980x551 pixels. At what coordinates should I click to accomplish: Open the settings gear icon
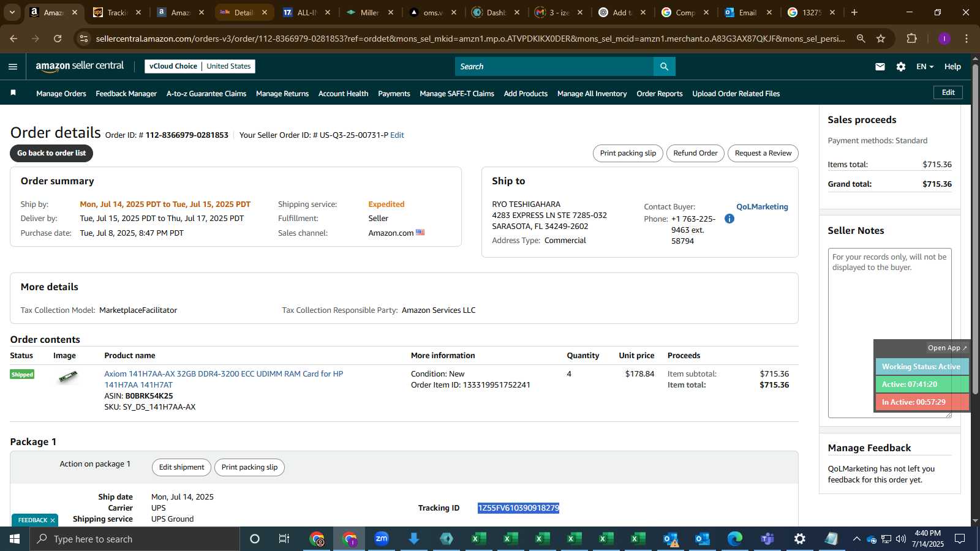pos(901,67)
